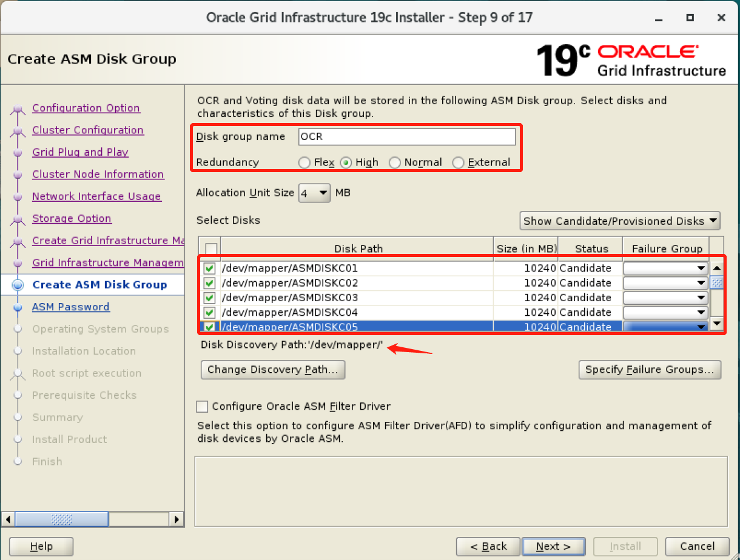Viewport: 740px width, 560px height.
Task: Open Cluster Node Information step
Action: [98, 174]
